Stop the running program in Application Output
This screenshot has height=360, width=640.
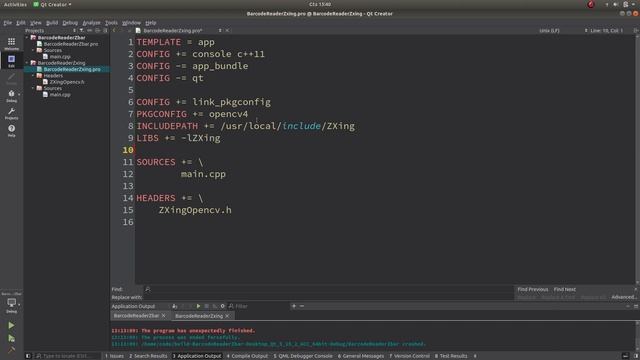[x=207, y=306]
